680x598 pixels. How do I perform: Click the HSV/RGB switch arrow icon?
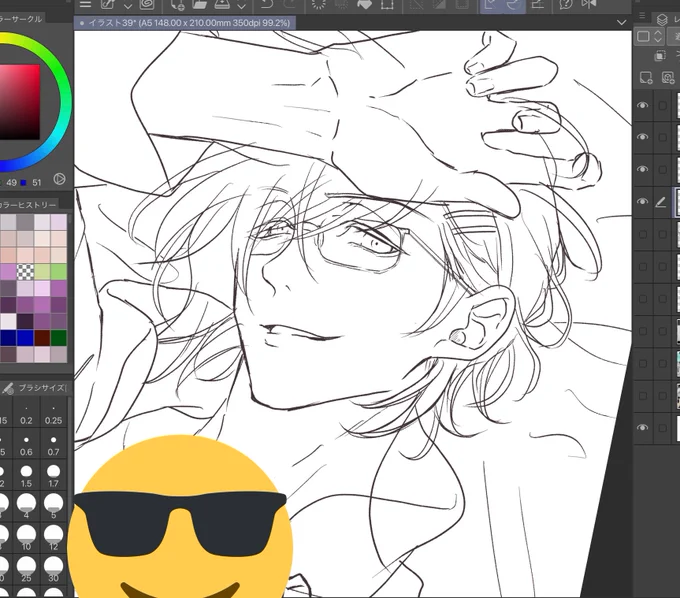coord(59,179)
